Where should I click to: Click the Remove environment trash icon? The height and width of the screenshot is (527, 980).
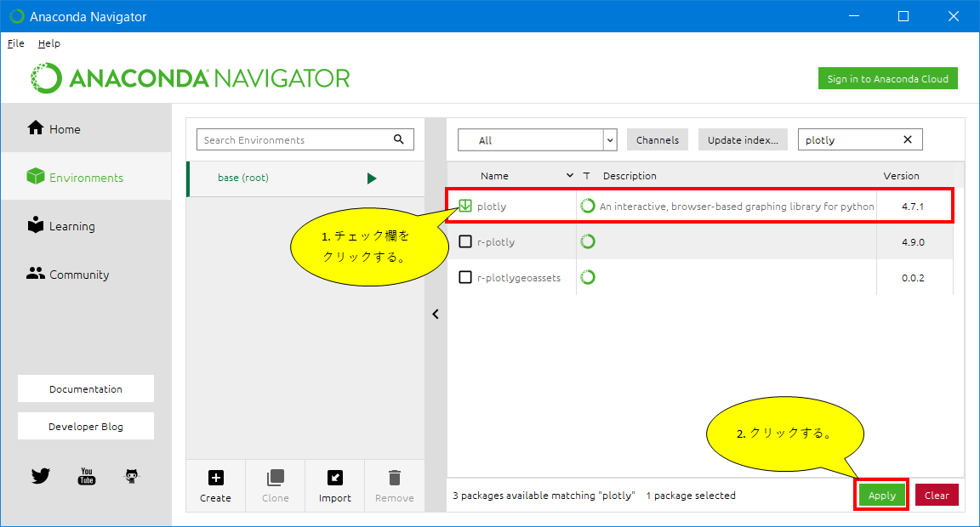click(395, 478)
